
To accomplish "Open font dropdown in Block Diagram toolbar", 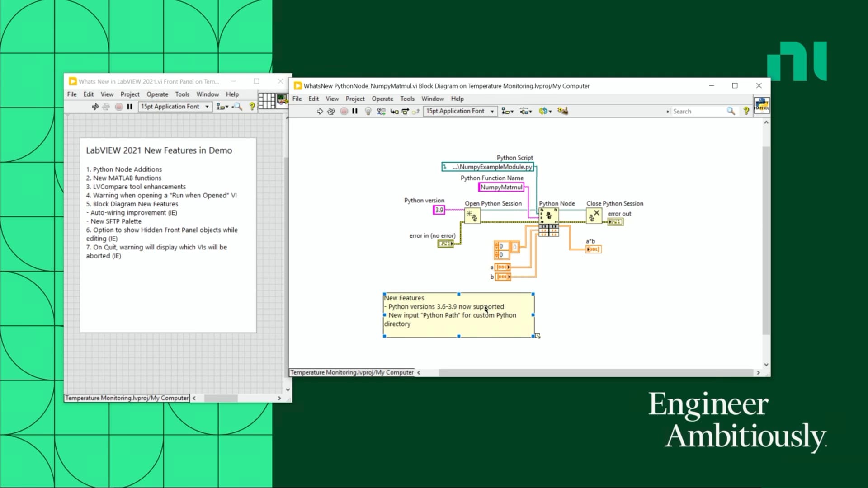I will point(460,111).
